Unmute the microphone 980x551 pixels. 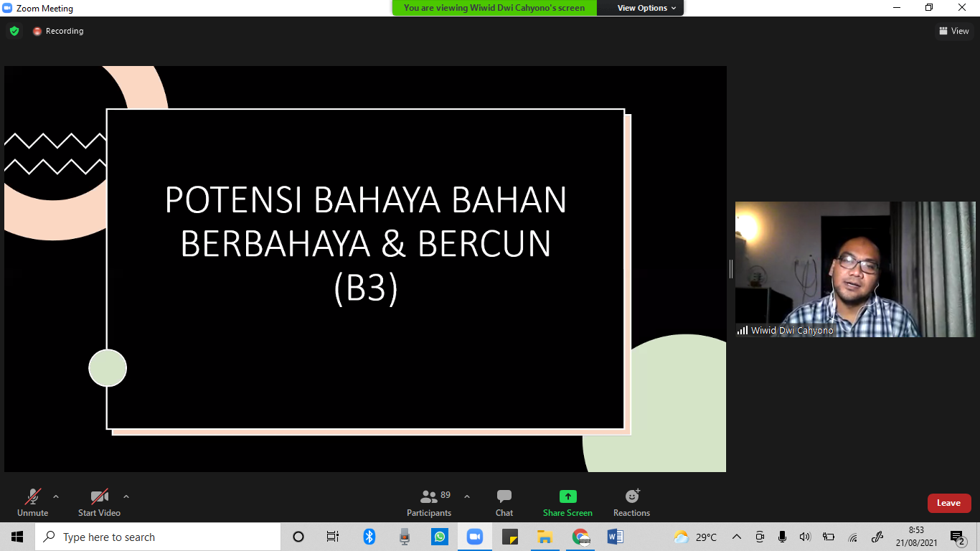[32, 502]
